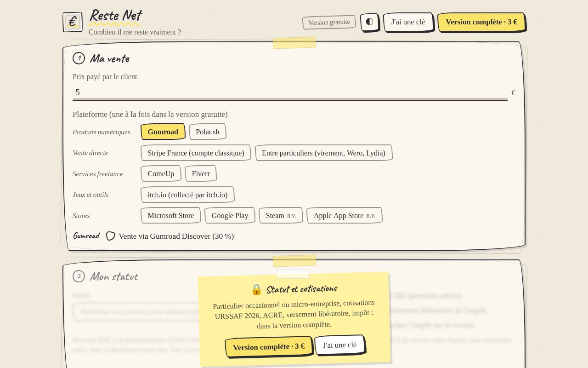
Task: Select the Microsoft Store option
Action: tap(171, 215)
